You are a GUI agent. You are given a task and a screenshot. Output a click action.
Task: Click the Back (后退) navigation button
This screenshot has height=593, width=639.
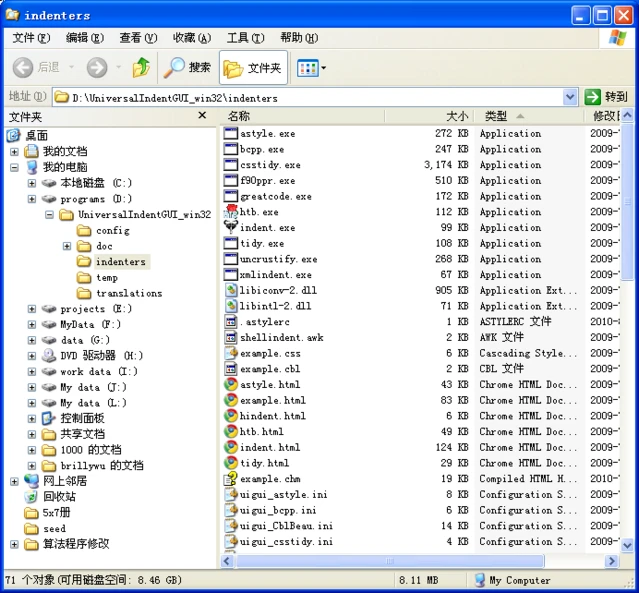click(38, 67)
